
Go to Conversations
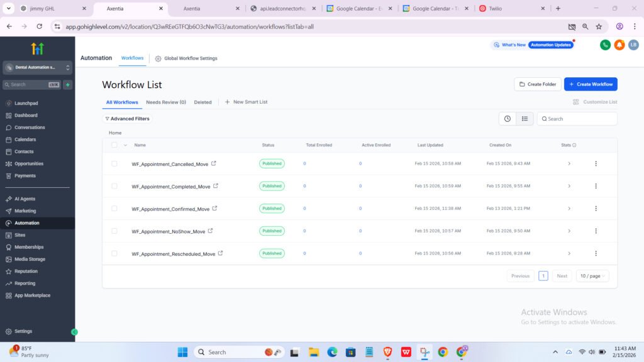point(30,127)
